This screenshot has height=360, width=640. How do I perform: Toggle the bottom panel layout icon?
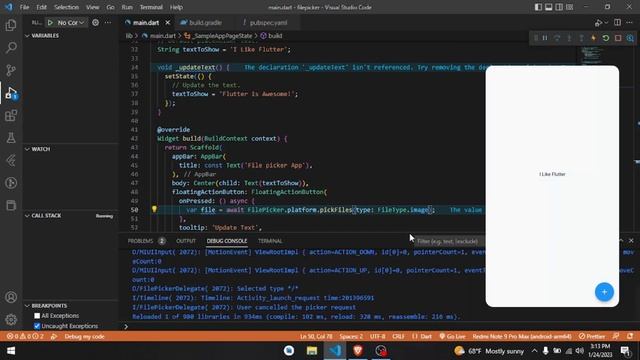pyautogui.click(x=549, y=7)
